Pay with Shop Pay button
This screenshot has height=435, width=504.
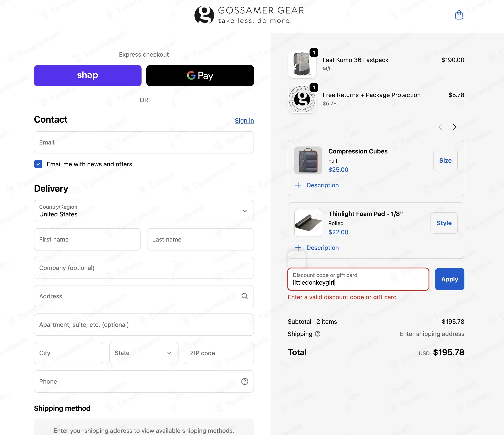pos(87,76)
